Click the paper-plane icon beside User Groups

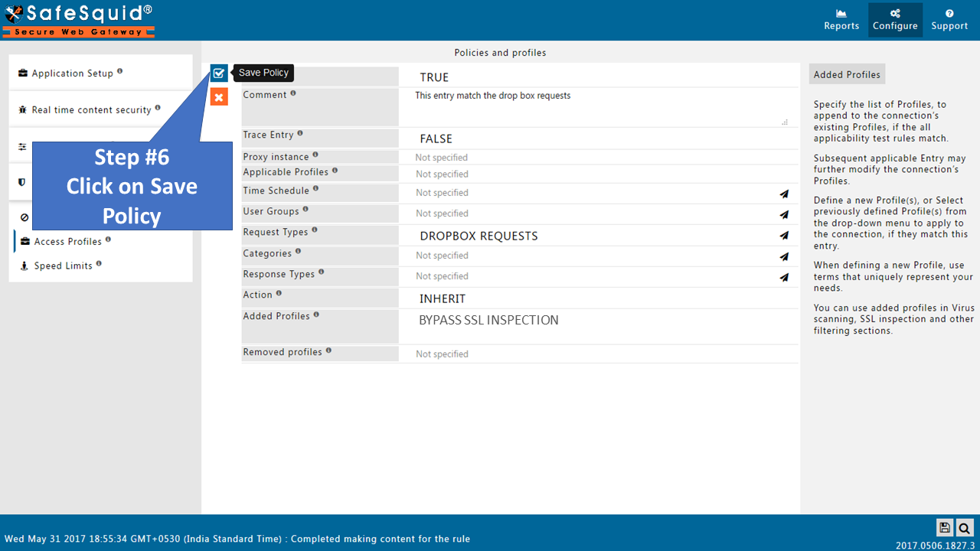point(784,214)
